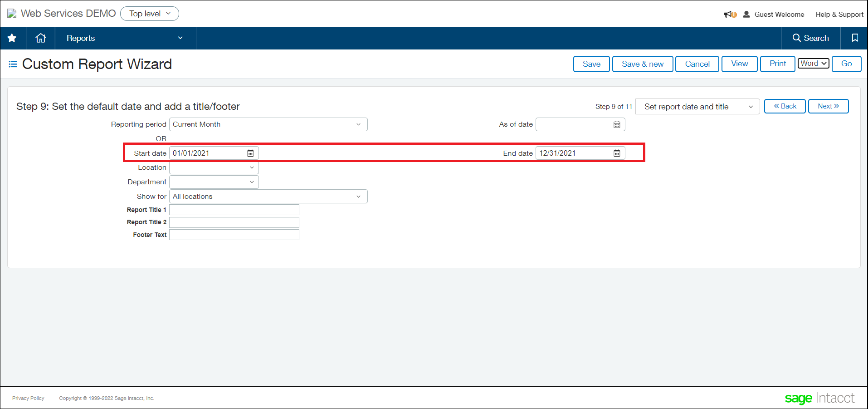This screenshot has height=409, width=868.
Task: Open the notifications megaphone icon
Action: [730, 15]
